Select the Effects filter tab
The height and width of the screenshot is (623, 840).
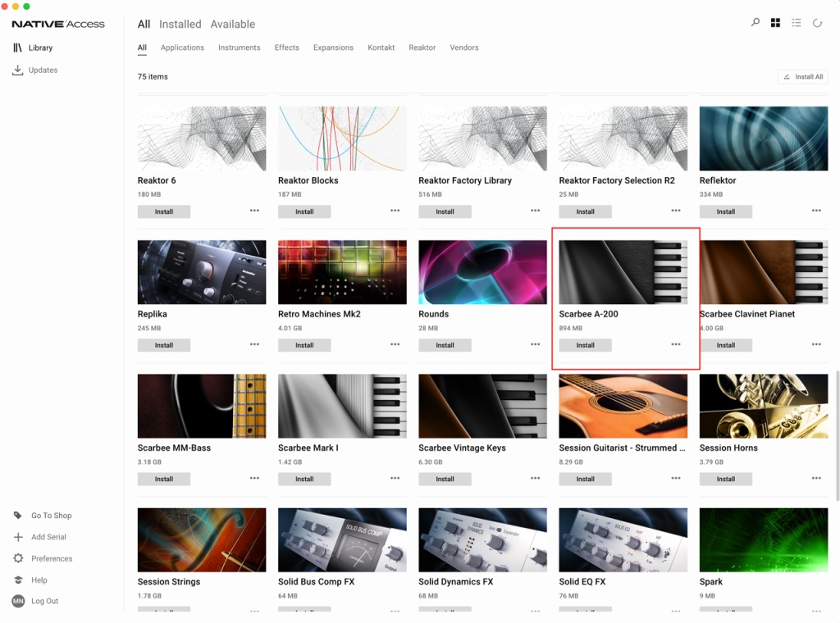(286, 48)
